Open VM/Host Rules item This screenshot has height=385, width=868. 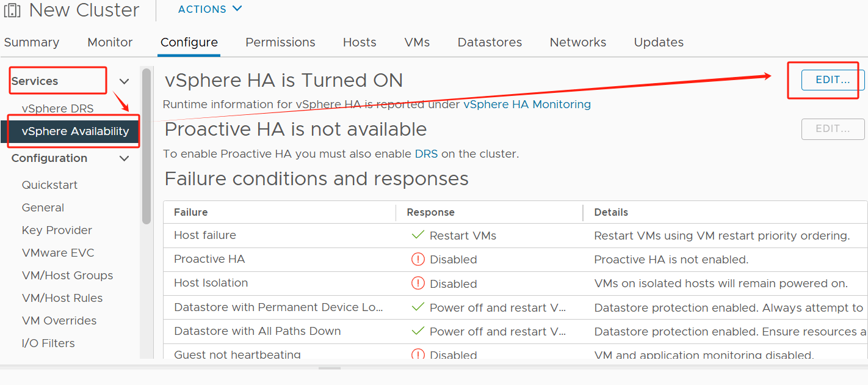pyautogui.click(x=62, y=298)
